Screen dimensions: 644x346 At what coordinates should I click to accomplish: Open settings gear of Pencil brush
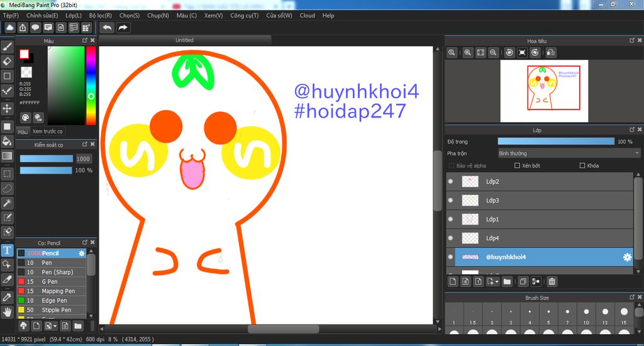[81, 254]
